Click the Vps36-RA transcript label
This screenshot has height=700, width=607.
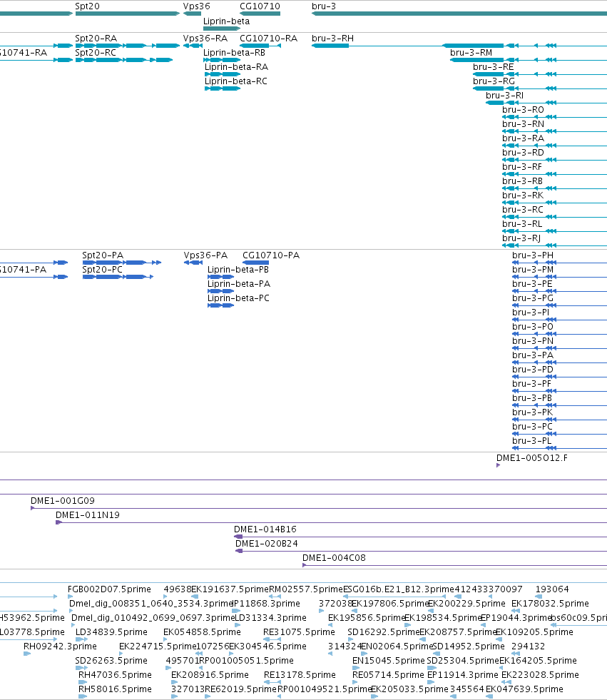pyautogui.click(x=205, y=39)
